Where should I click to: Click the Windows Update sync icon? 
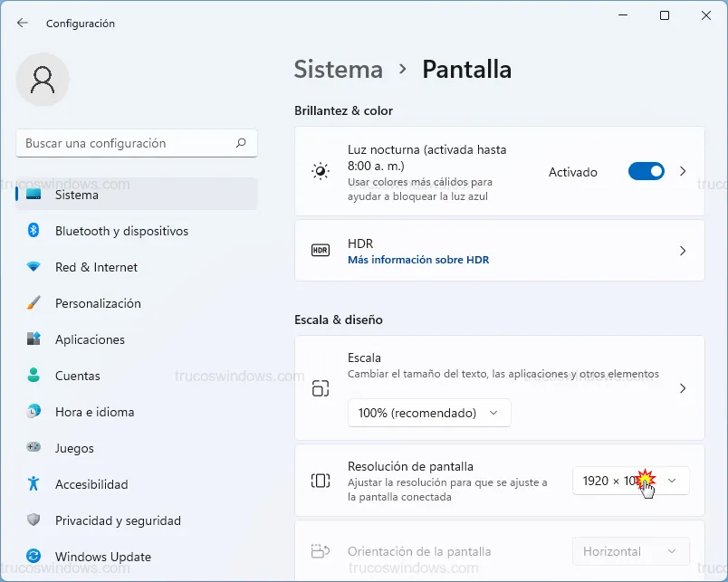pyautogui.click(x=34, y=557)
